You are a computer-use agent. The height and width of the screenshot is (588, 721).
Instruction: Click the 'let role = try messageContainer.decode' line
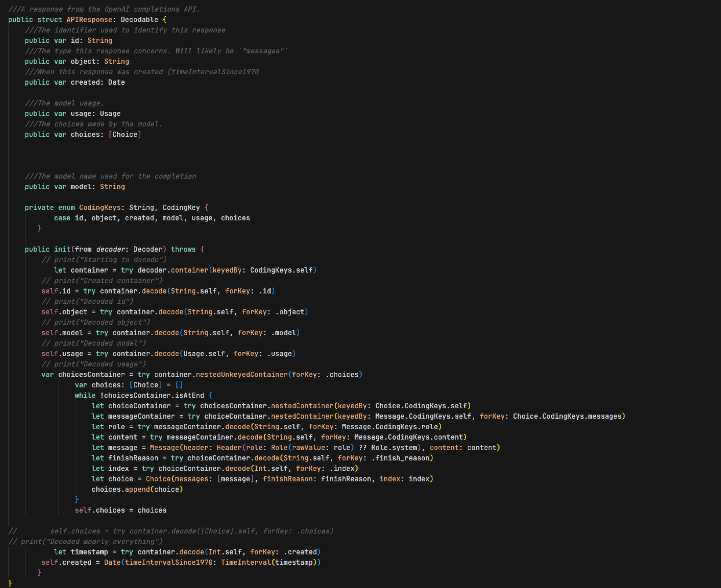[267, 427]
